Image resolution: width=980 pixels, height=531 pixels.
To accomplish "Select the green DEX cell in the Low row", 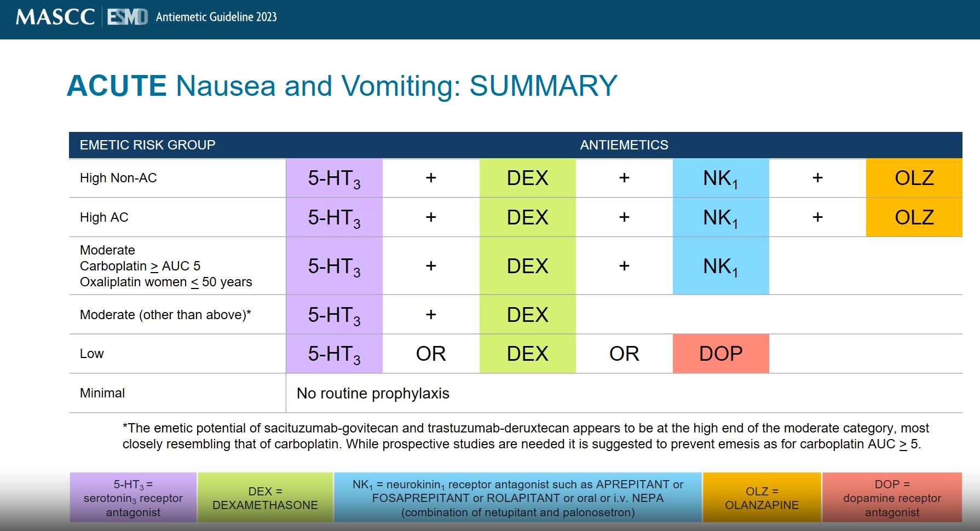I will pyautogui.click(x=527, y=354).
